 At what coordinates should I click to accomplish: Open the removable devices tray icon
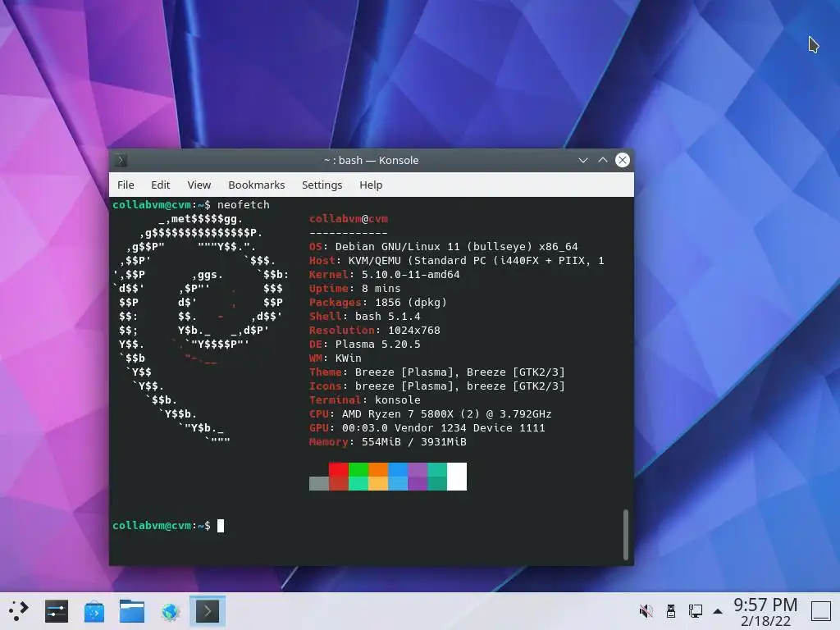671,610
